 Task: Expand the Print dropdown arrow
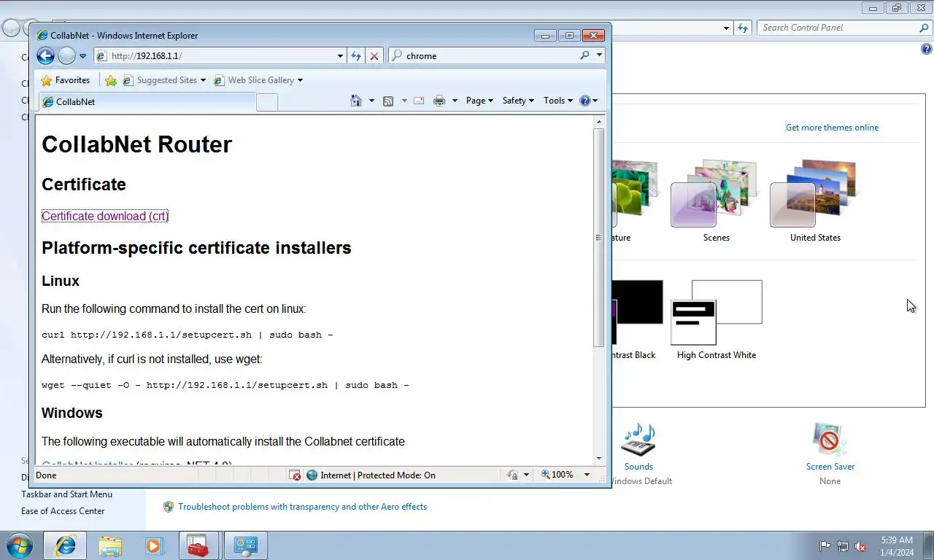[x=455, y=101]
